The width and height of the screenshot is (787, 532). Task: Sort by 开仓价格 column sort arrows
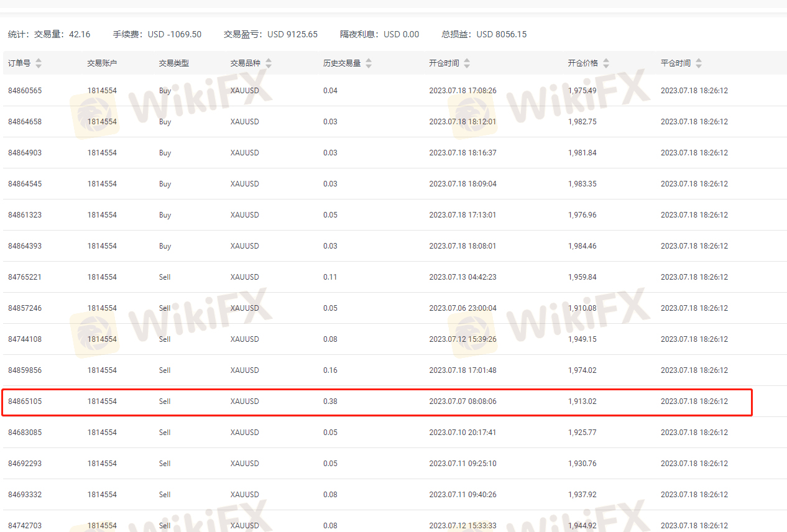coord(606,63)
